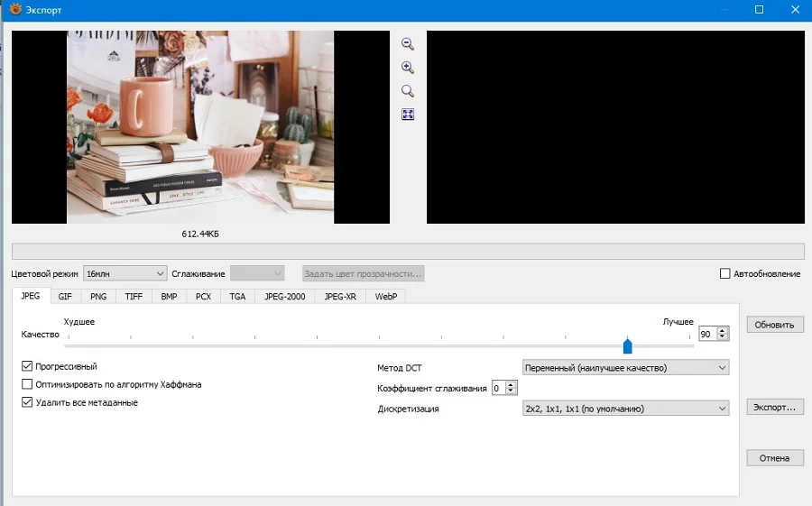The width and height of the screenshot is (812, 506).
Task: Open the Цветовой режим dropdown
Action: click(125, 273)
